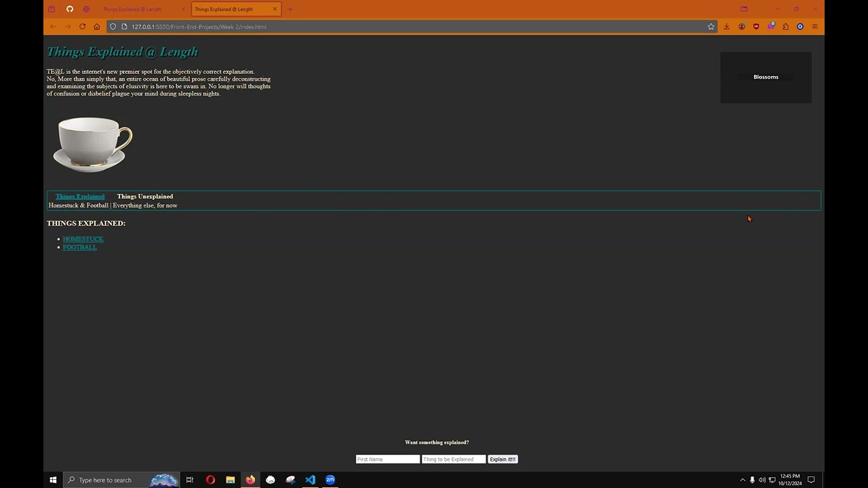
Task: Open the pinned GitHub tab
Action: (x=70, y=9)
